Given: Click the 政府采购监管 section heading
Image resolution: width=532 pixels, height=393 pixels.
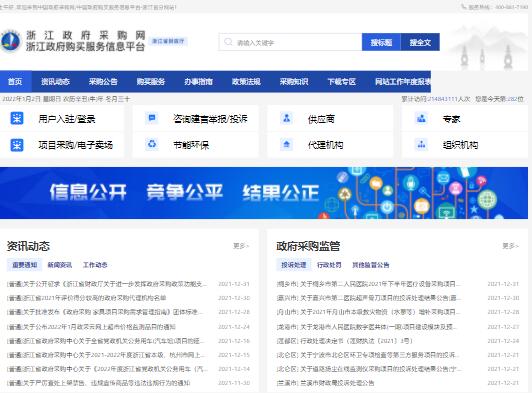Looking at the screenshot, I should point(308,246).
